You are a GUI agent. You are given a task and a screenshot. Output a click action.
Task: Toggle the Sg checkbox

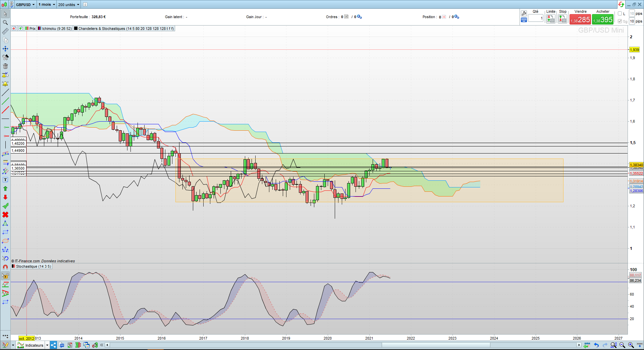[x=620, y=21]
